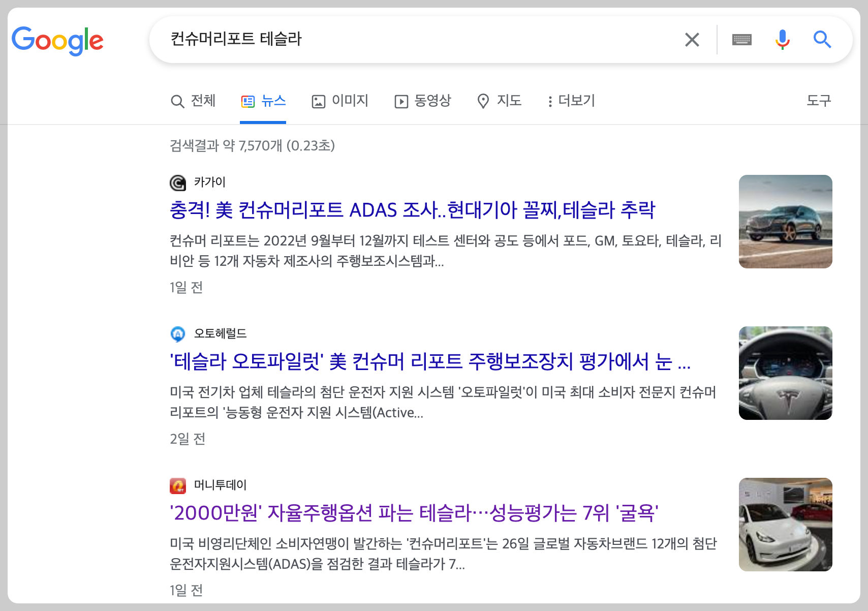Select the 뉴스 tab
The width and height of the screenshot is (868, 611).
click(x=263, y=101)
